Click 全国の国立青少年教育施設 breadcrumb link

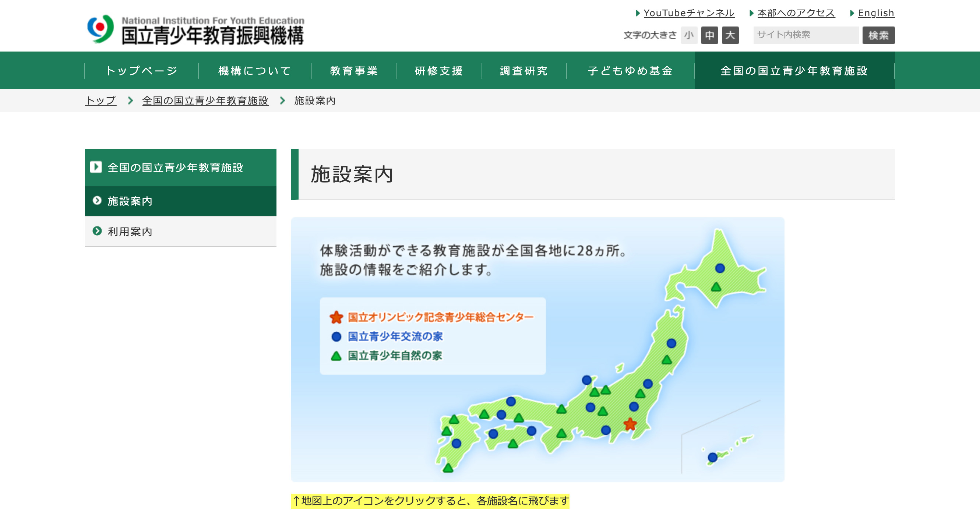click(x=205, y=100)
